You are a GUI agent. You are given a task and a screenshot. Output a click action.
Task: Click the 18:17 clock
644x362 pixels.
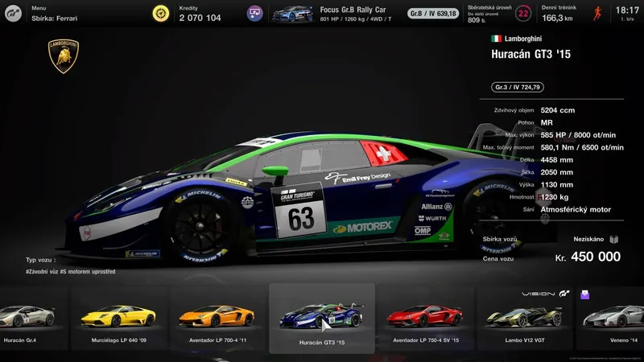point(627,10)
